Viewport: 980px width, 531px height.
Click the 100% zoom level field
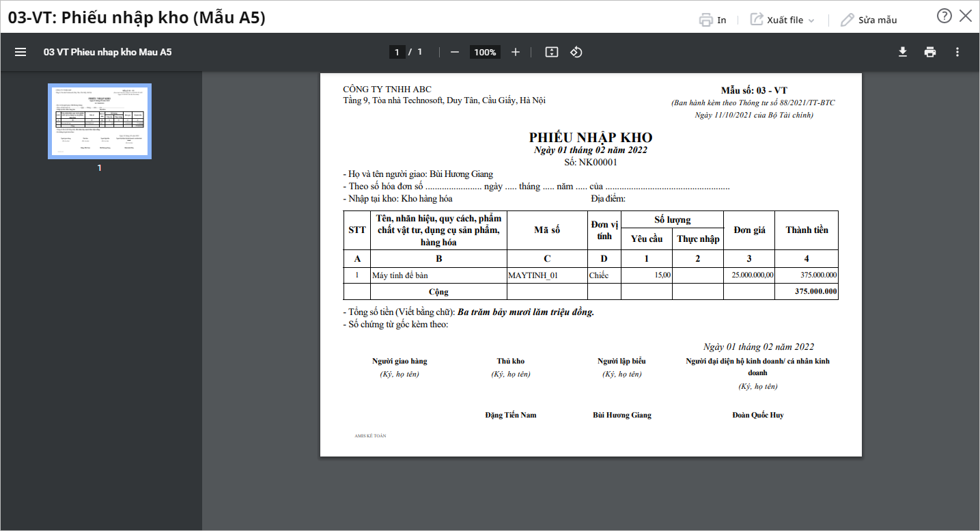coord(485,52)
